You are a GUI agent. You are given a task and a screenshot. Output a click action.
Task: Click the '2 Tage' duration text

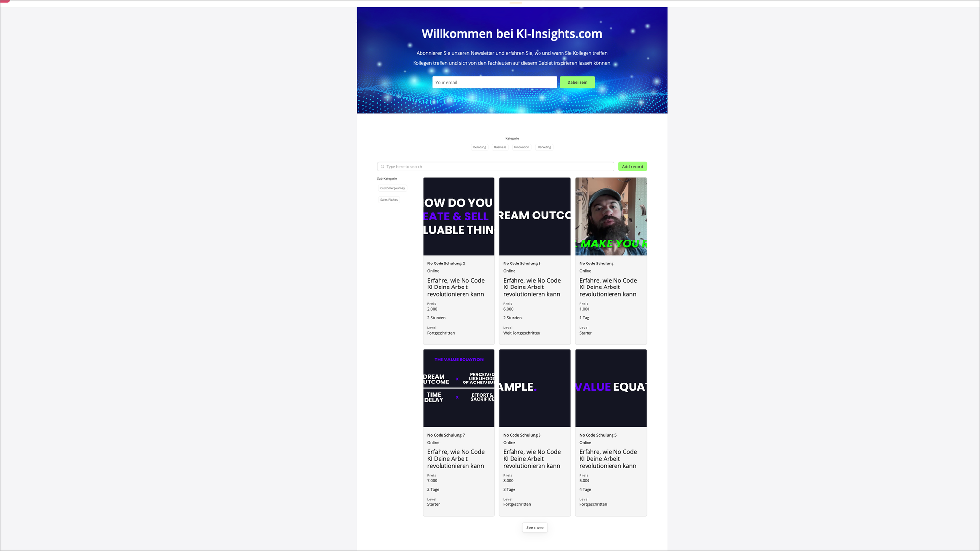point(433,490)
